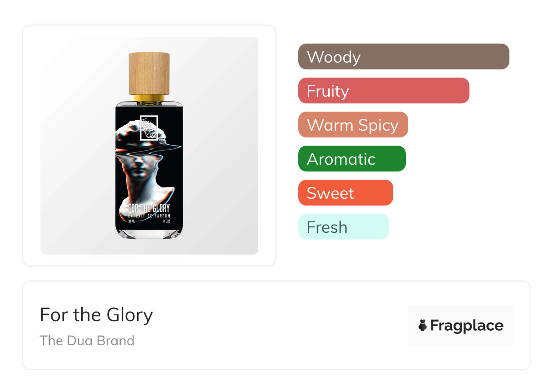Click the Fragplace bottle logo icon
The height and width of the screenshot is (392, 553).
point(423,325)
